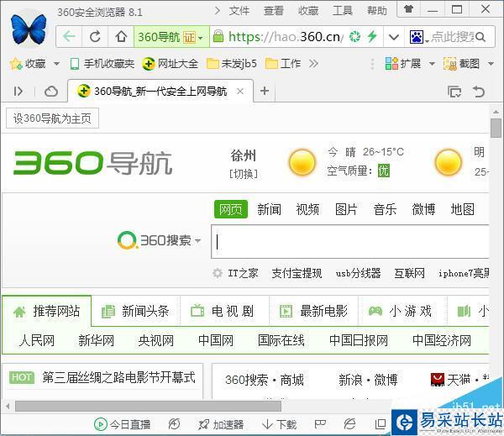
Task: Select the 推荐网站 category tab
Action: pos(47,311)
